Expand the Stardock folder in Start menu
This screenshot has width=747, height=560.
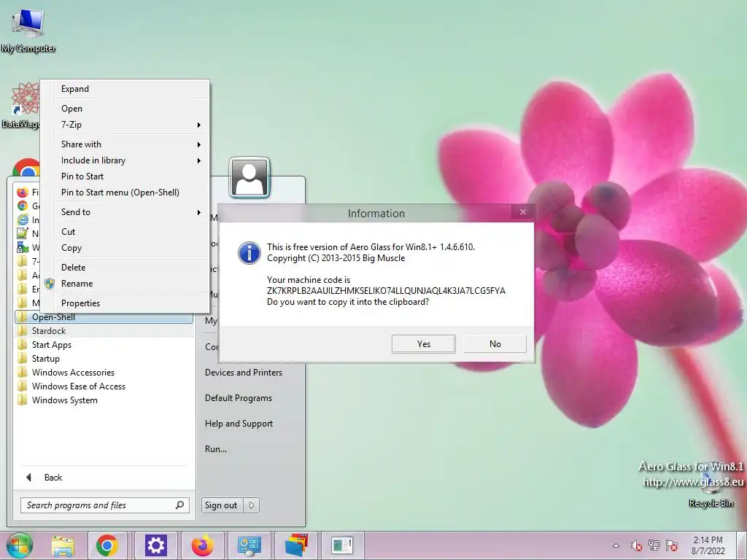point(104,330)
